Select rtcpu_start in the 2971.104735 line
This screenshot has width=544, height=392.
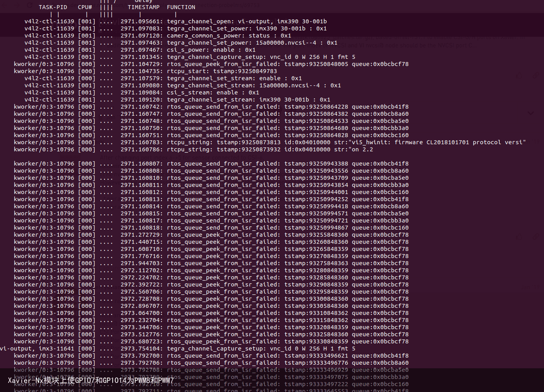click(x=186, y=71)
